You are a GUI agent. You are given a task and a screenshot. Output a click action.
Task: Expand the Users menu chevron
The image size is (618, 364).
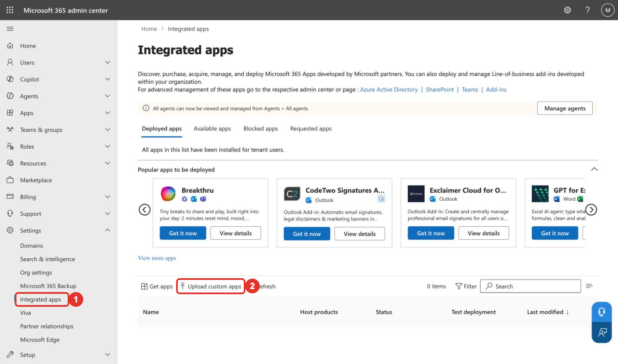(108, 62)
